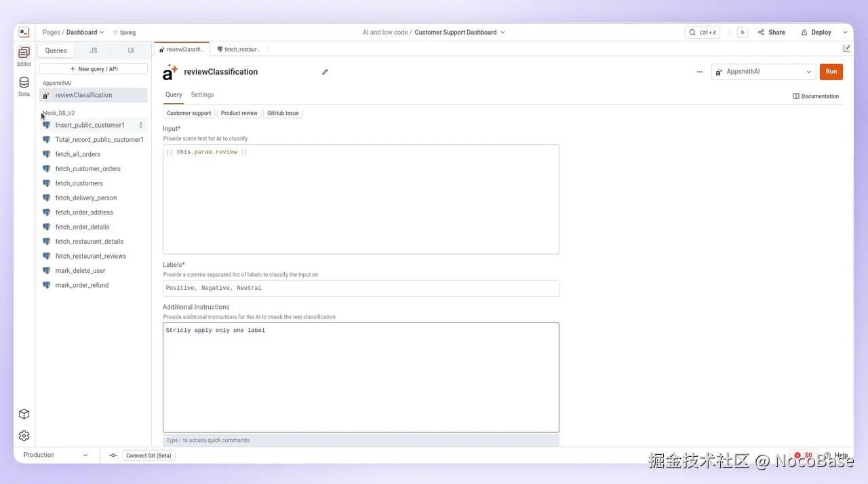868x484 pixels.
Task: Click the Labels input field
Action: pos(361,288)
